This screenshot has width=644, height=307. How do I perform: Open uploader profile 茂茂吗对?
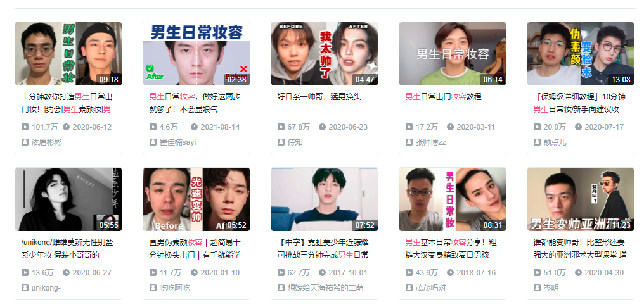pyautogui.click(x=430, y=288)
